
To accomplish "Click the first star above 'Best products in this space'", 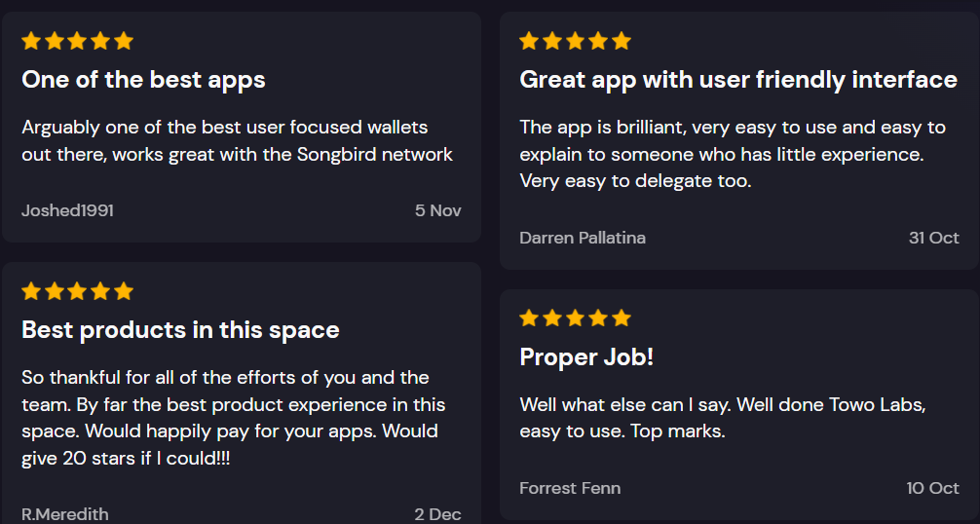I will click(x=31, y=291).
